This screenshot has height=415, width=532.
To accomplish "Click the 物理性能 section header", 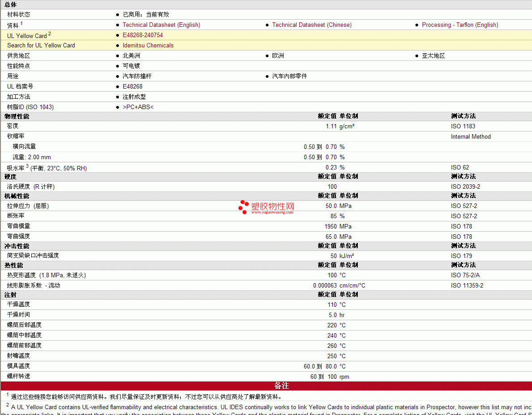I will coord(17,116).
